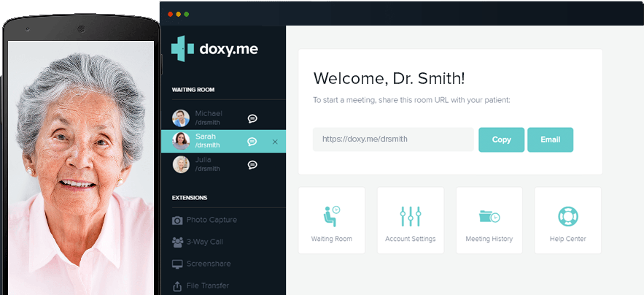Viewport: 644px width, 295px height.
Task: Launch the Screenshare extension
Action: 201,264
